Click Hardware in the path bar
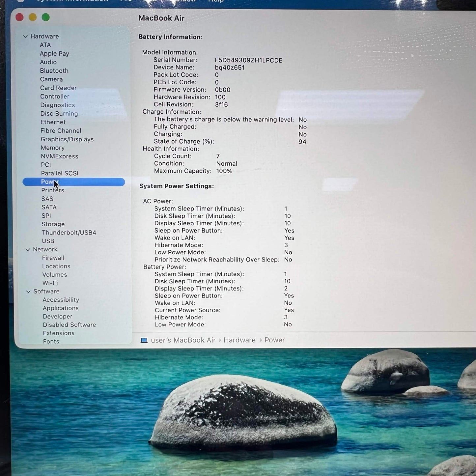The width and height of the screenshot is (476, 476). point(239,340)
